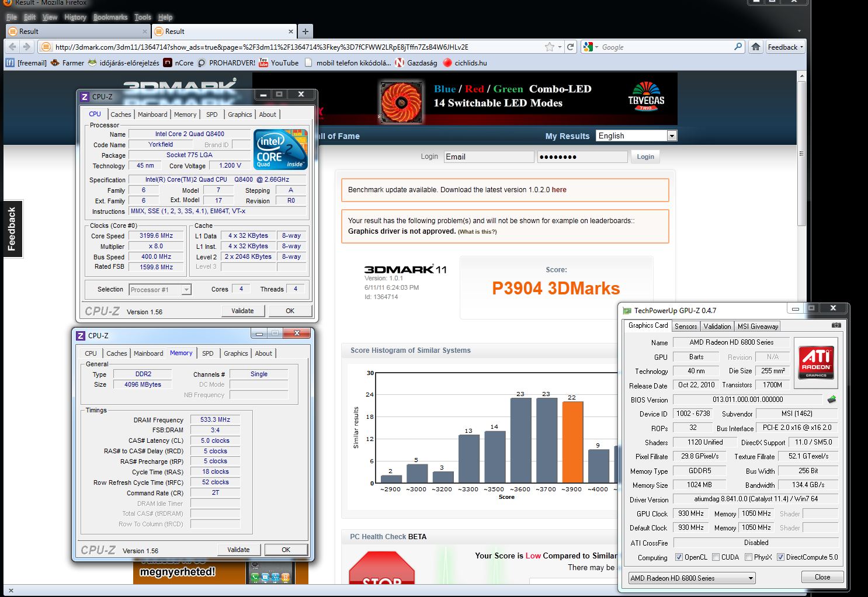Close the find bar with the x
The height and width of the screenshot is (597, 868).
tap(11, 591)
